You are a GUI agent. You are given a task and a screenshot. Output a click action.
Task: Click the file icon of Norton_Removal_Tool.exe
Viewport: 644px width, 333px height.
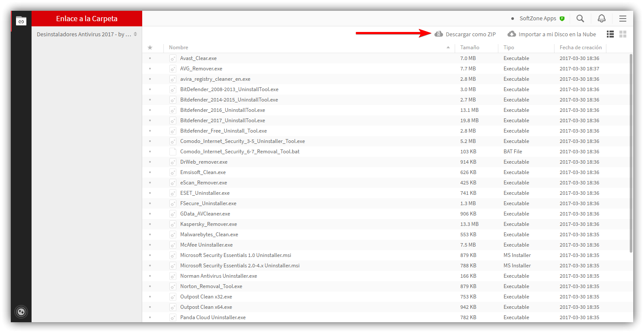(x=173, y=286)
